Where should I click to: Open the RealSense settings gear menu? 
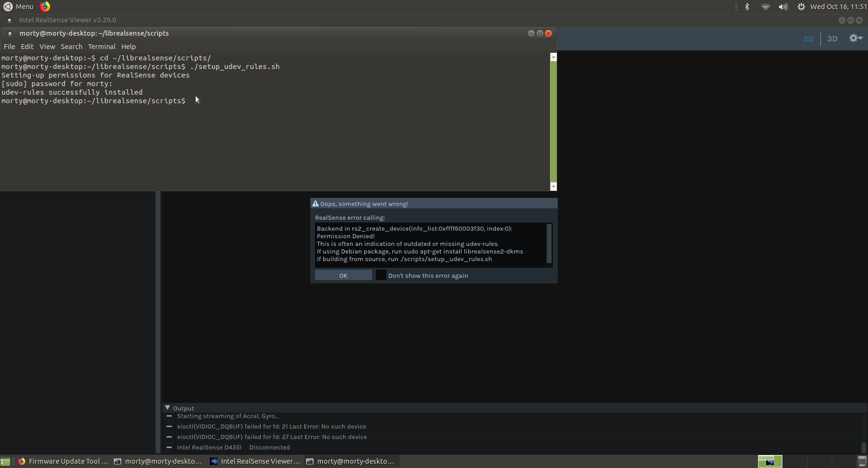[855, 39]
